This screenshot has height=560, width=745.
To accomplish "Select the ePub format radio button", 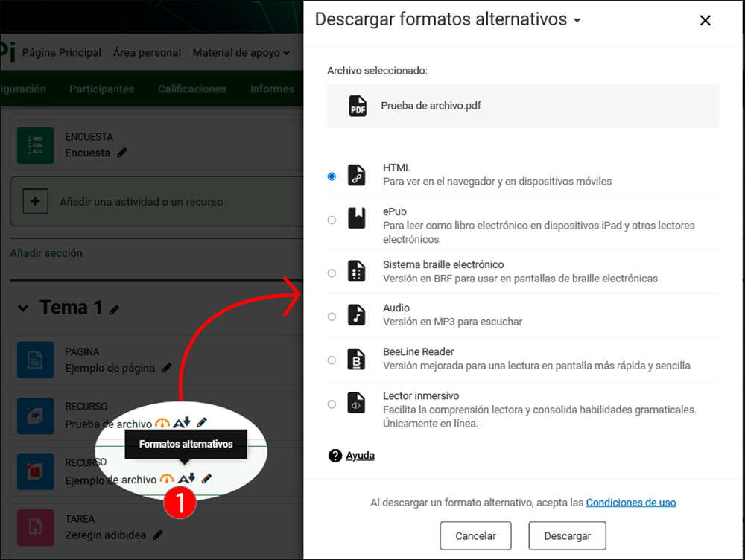I will pos(332,220).
